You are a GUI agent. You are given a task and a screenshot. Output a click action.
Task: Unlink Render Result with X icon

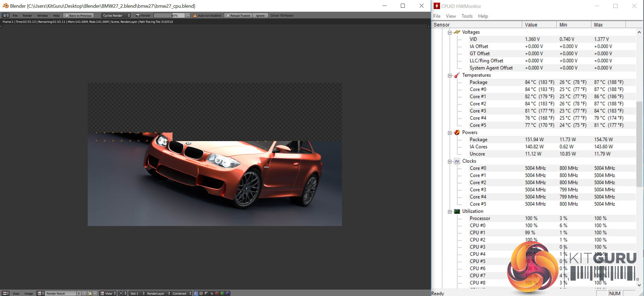pos(95,293)
